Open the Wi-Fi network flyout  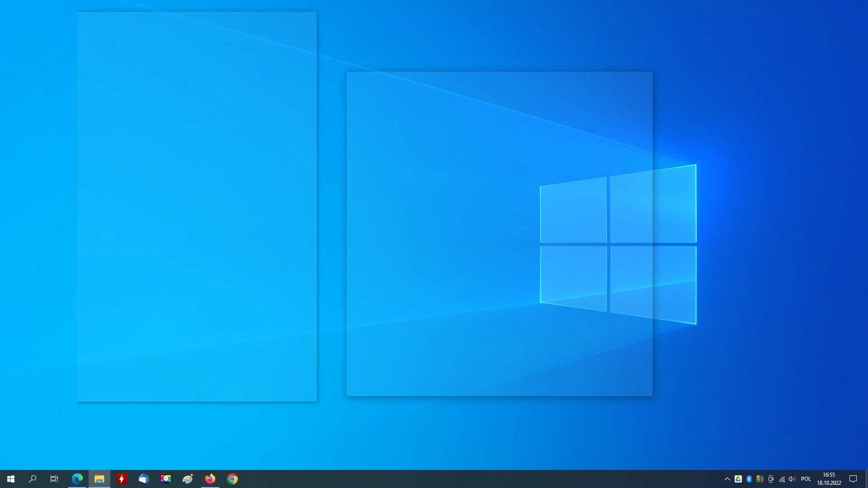pyautogui.click(x=782, y=479)
